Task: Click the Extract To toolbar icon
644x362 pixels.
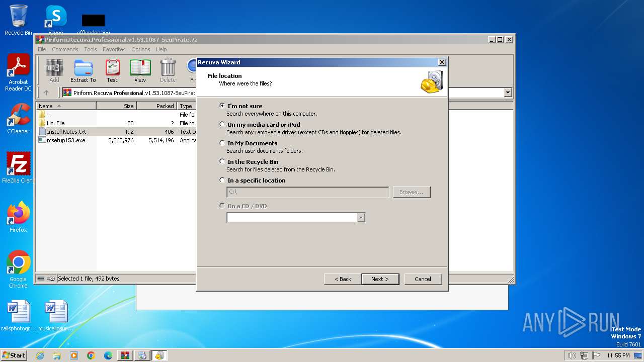Action: pos(83,70)
